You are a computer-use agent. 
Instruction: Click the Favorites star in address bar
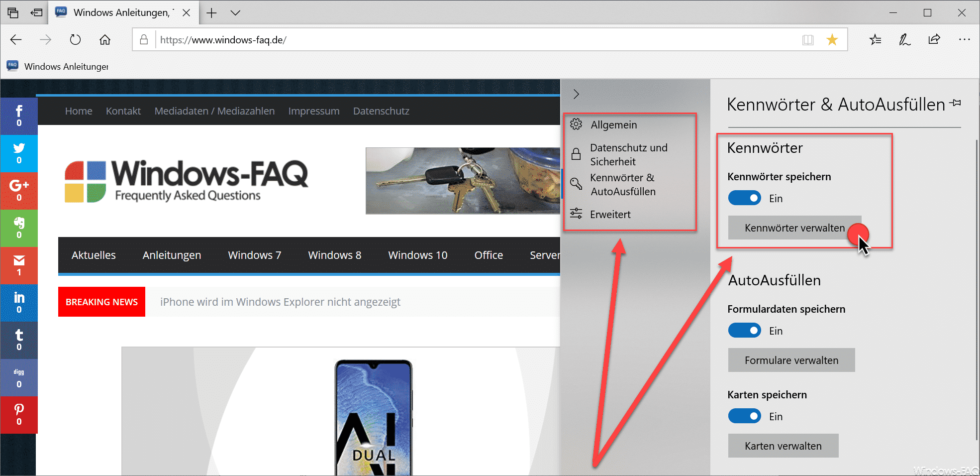pyautogui.click(x=832, y=40)
